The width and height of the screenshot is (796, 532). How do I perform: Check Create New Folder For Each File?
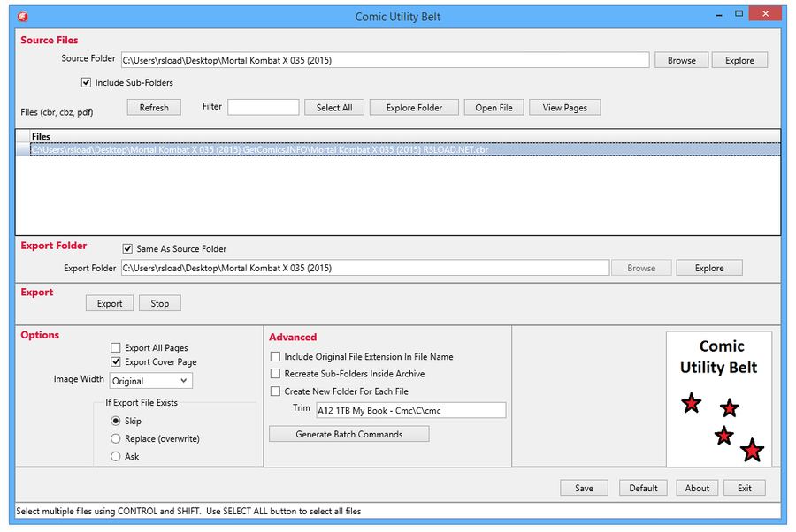[275, 391]
